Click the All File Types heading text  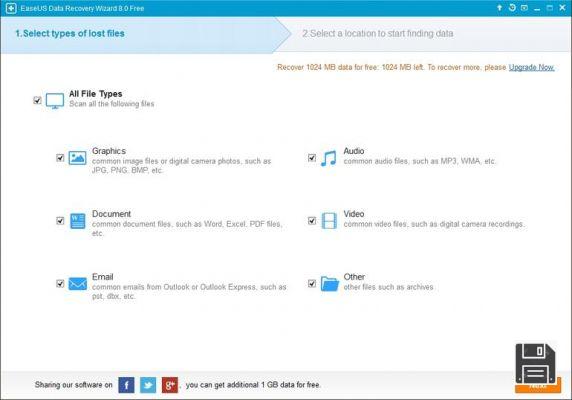coord(96,94)
